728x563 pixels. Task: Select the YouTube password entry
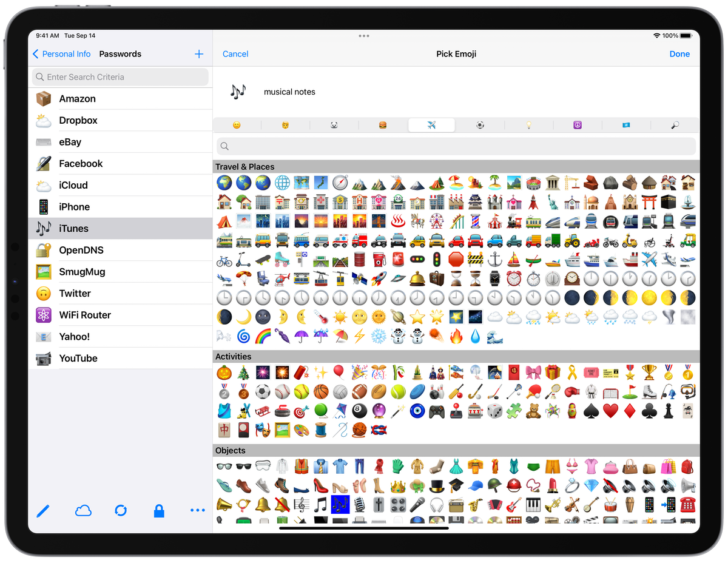click(x=120, y=358)
